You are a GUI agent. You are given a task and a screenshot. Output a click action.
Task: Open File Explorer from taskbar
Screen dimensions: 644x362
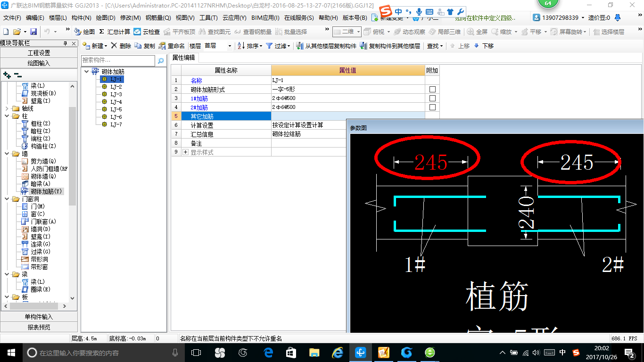tap(314, 352)
